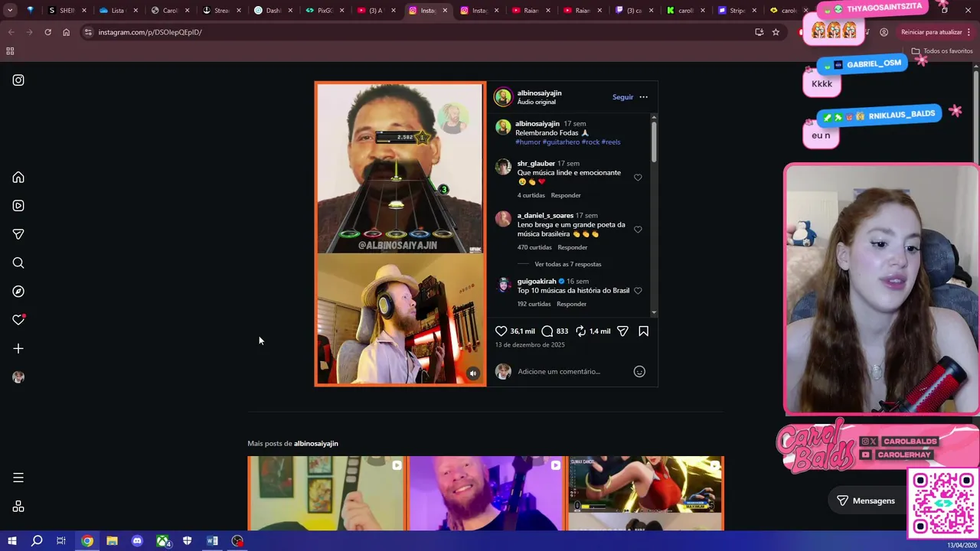The width and height of the screenshot is (980, 551).
Task: Repost using the repost arrows icon
Action: click(581, 331)
